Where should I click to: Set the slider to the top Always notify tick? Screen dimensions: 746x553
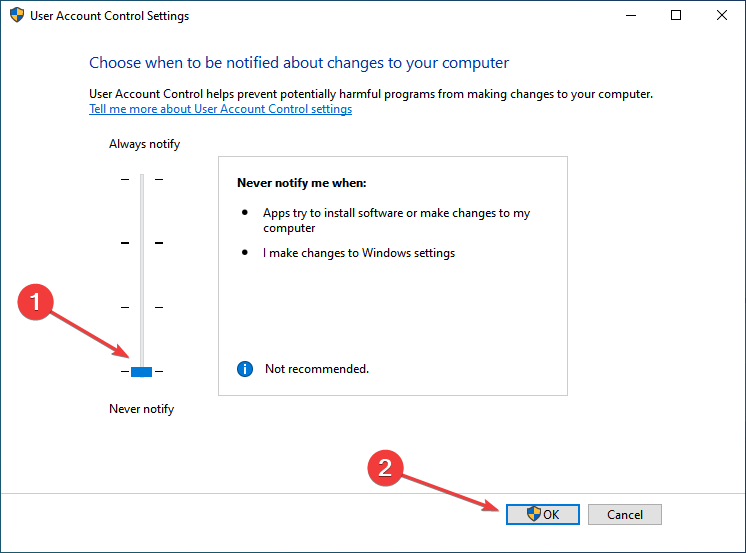pyautogui.click(x=142, y=179)
